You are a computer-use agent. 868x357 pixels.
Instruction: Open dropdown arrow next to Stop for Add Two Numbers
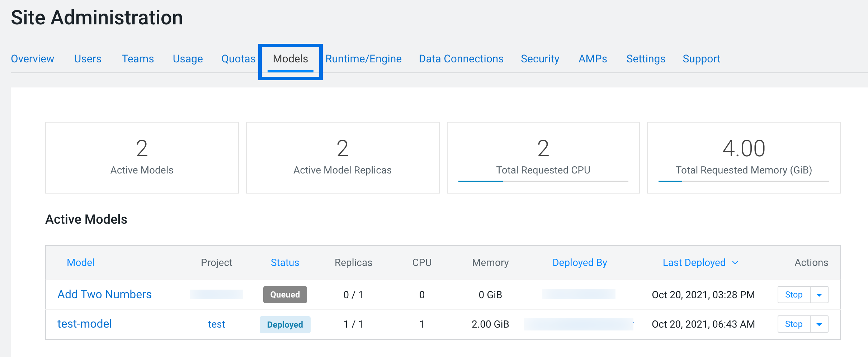[x=819, y=295]
